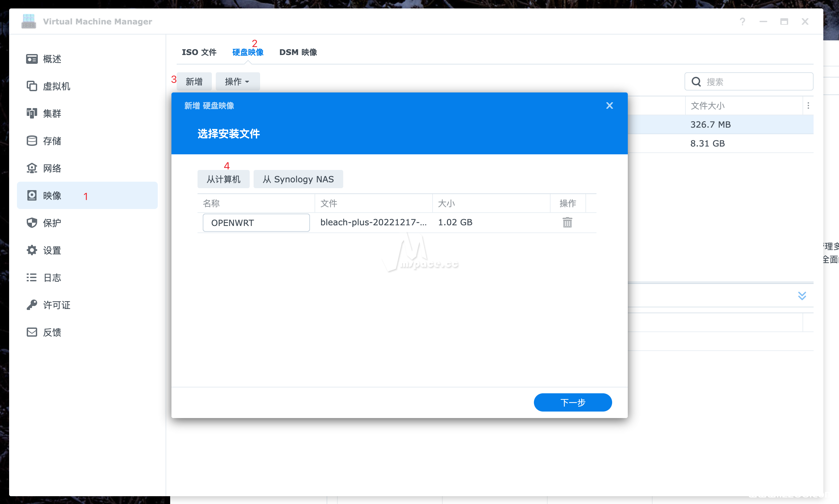The height and width of the screenshot is (504, 839).
Task: Open VMM help via question mark icon
Action: pyautogui.click(x=743, y=21)
